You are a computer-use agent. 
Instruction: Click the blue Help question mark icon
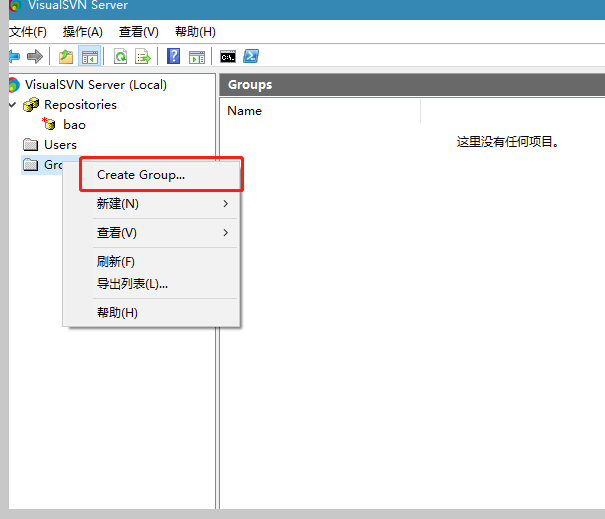click(x=174, y=56)
